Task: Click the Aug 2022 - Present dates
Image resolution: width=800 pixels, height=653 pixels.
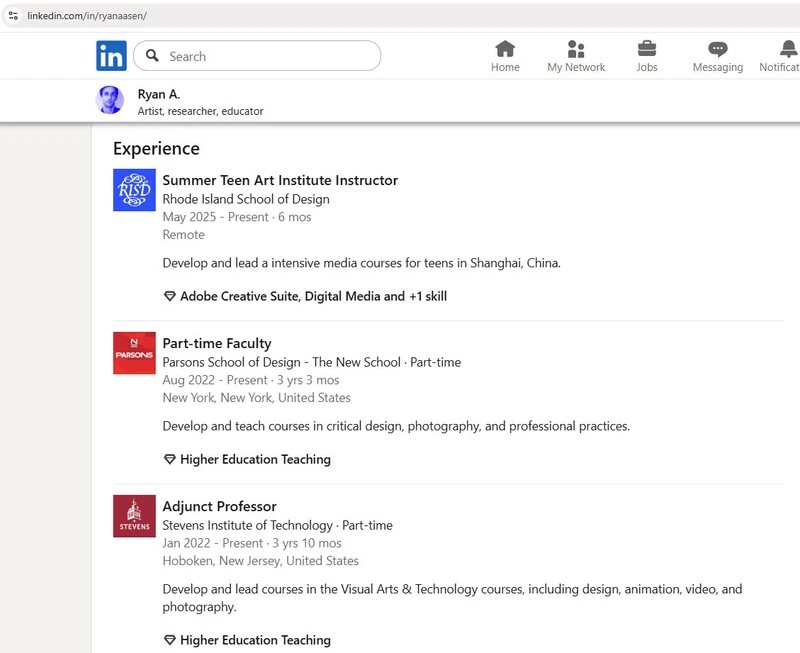Action: 251,380
